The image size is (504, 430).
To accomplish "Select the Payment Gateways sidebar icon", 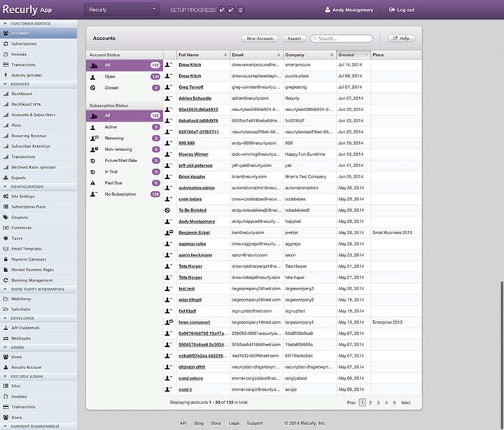I will pyautogui.click(x=6, y=259).
